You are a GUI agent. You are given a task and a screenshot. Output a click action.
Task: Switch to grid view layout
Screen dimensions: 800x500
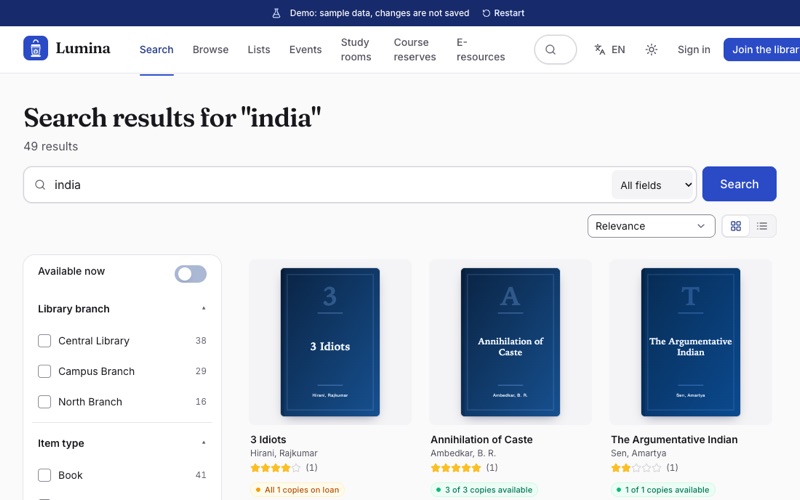(x=736, y=226)
